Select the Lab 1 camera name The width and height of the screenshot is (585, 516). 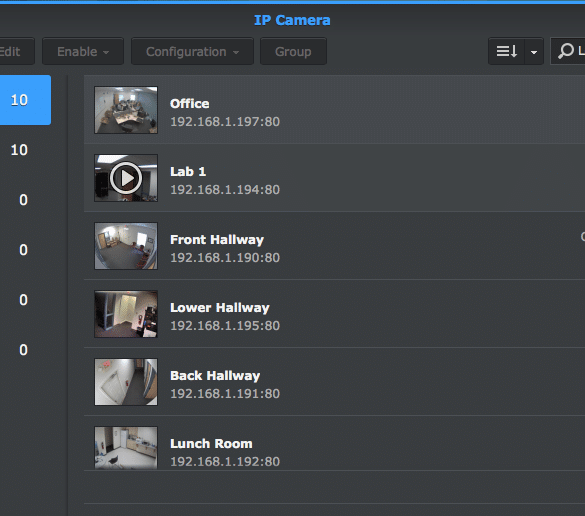(x=188, y=172)
